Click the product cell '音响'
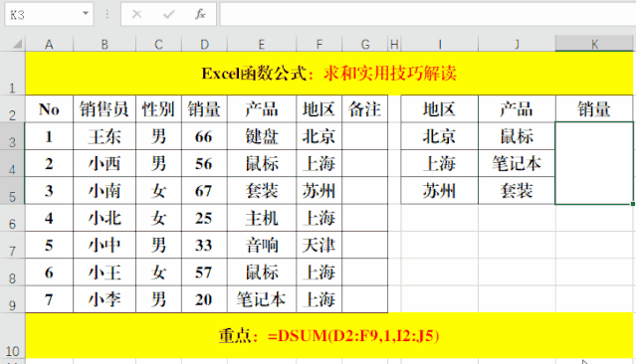 [x=262, y=246]
